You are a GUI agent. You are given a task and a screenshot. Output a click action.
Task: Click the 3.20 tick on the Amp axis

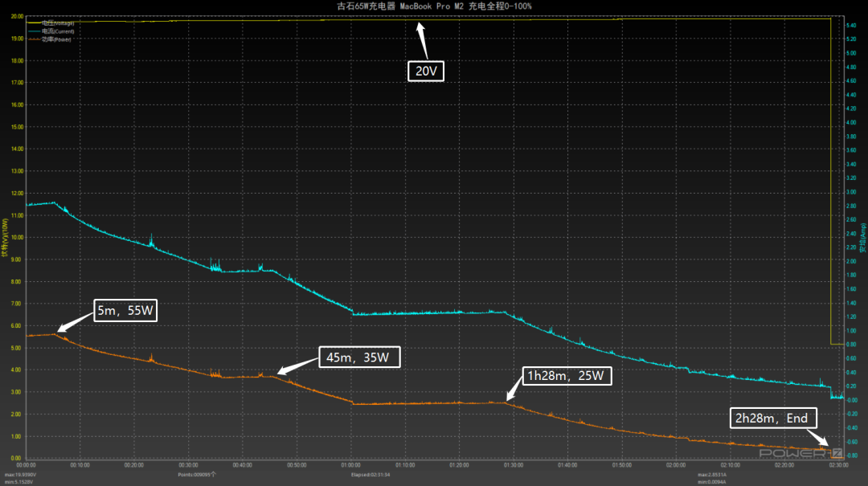tap(851, 178)
